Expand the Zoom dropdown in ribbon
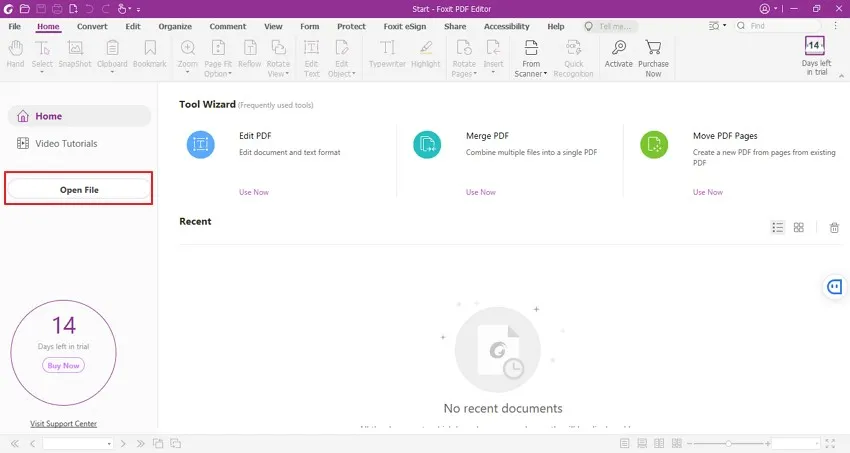This screenshot has height=453, width=850. click(188, 72)
